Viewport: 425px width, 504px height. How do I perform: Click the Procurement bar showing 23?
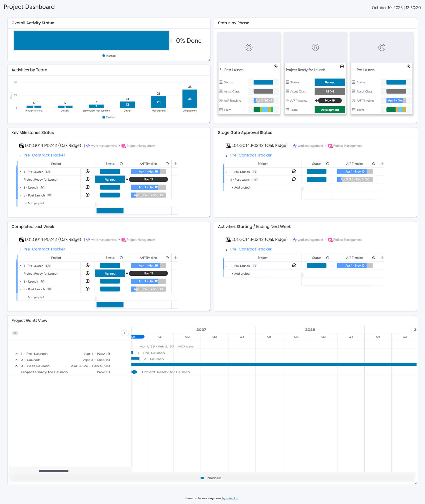click(x=159, y=102)
